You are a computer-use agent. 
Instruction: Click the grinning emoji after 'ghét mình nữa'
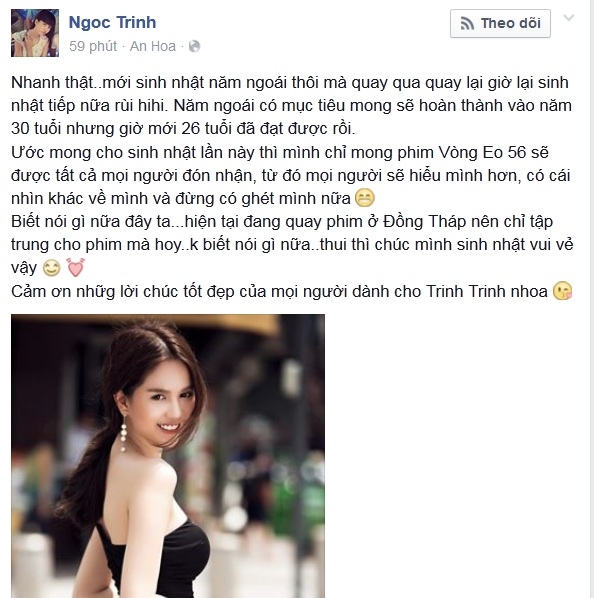click(x=364, y=198)
